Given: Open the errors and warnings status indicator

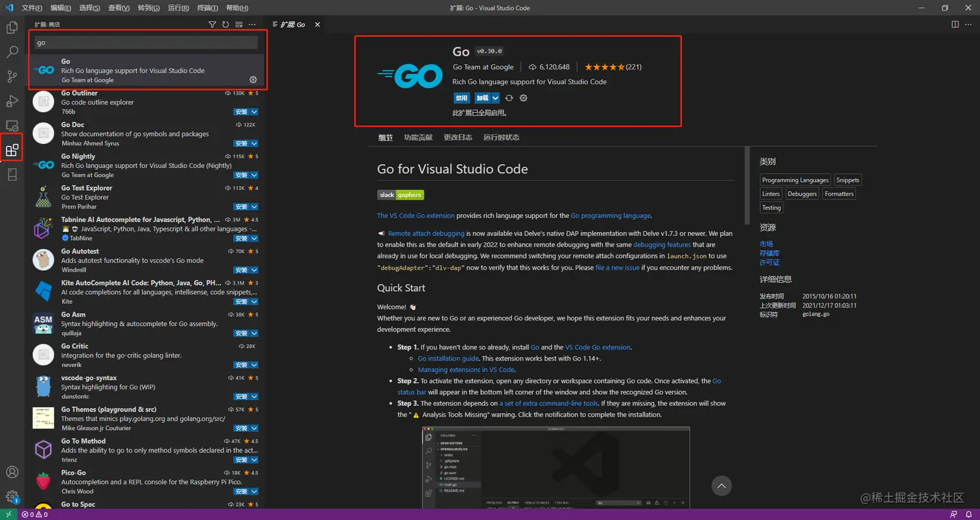Looking at the screenshot, I should [x=34, y=515].
